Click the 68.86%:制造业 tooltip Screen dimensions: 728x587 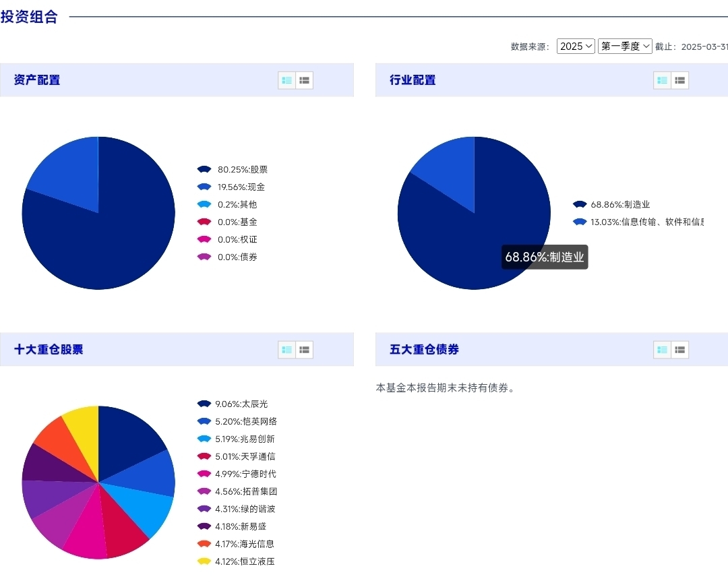(545, 257)
